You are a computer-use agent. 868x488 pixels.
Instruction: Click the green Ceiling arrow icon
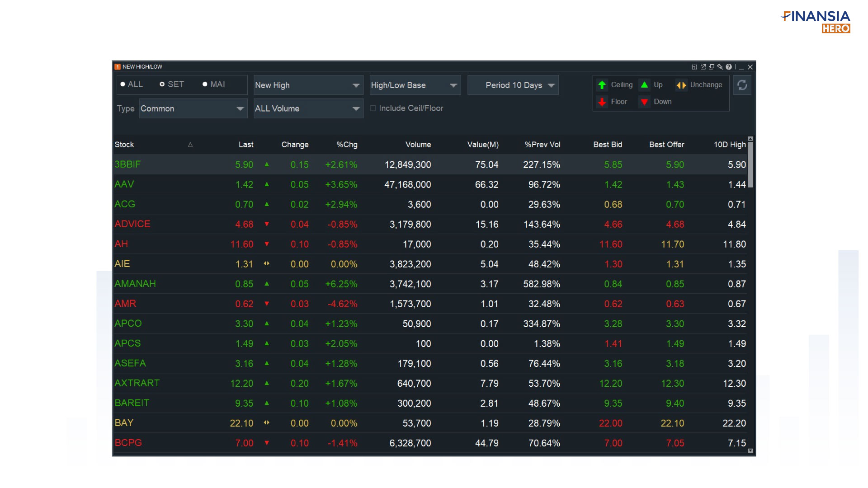pos(602,85)
